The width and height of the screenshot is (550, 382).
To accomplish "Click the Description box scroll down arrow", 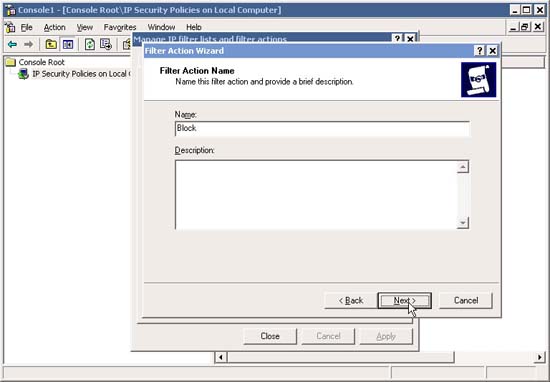I will [463, 223].
